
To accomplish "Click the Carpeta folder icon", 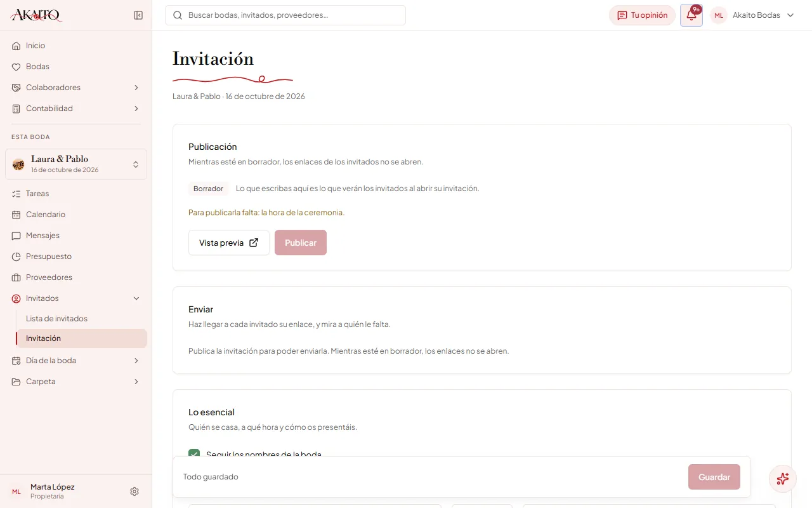I will (16, 382).
